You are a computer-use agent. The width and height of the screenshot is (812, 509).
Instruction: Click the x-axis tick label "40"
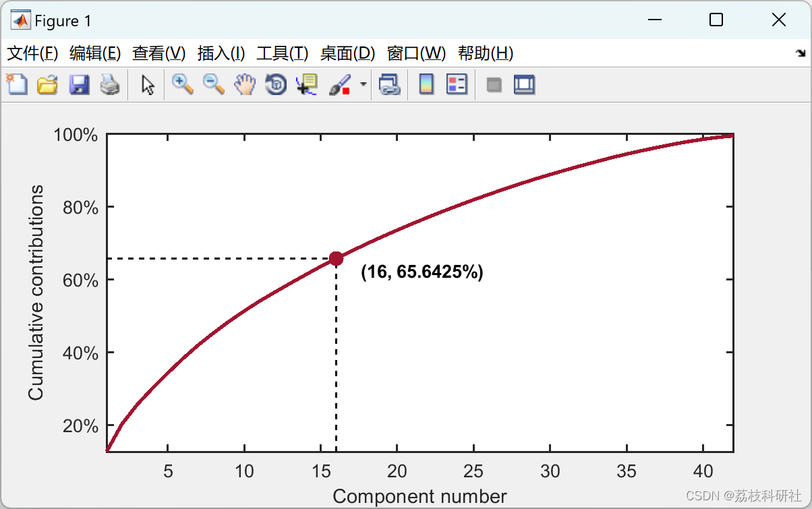click(703, 471)
